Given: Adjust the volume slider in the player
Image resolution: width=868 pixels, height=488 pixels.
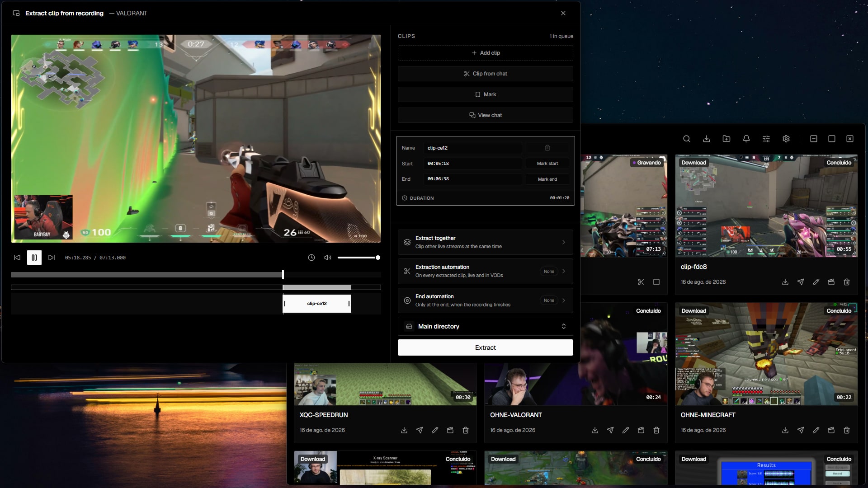Looking at the screenshot, I should click(359, 258).
